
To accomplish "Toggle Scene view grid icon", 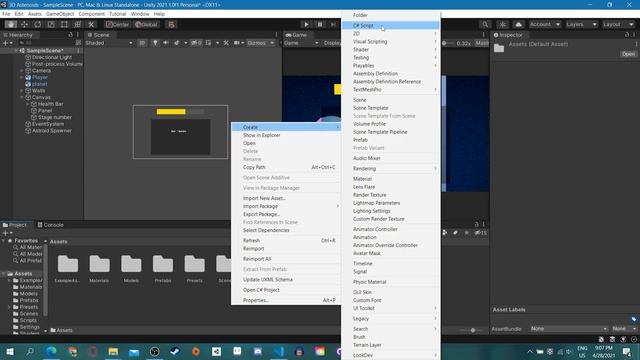I will 209,43.
